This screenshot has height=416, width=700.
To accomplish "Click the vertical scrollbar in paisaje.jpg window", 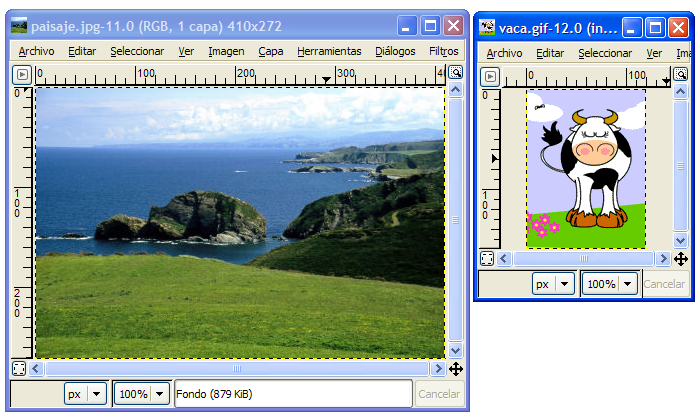I will click(x=455, y=220).
